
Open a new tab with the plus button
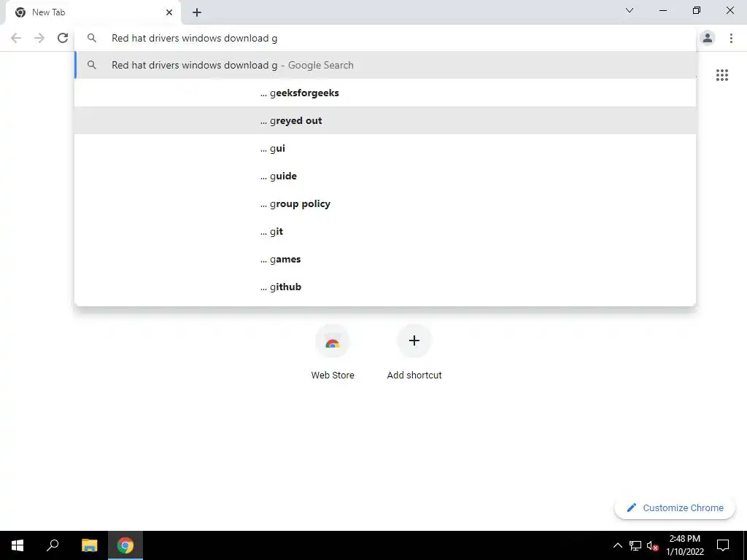tap(197, 12)
